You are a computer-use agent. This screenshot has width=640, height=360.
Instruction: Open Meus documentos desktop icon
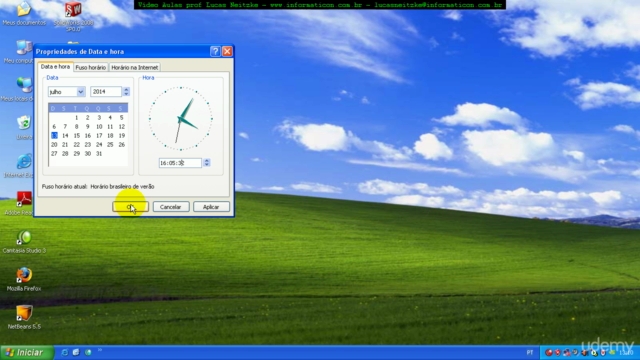(x=24, y=13)
